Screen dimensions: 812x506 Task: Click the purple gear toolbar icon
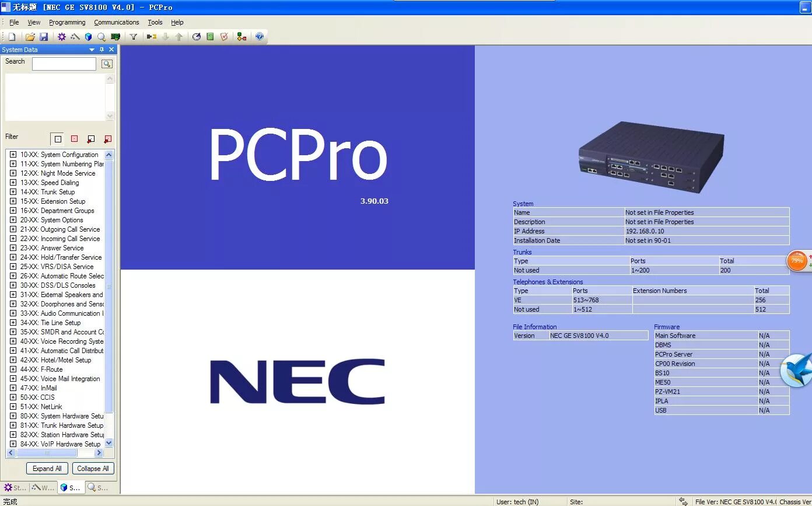61,37
